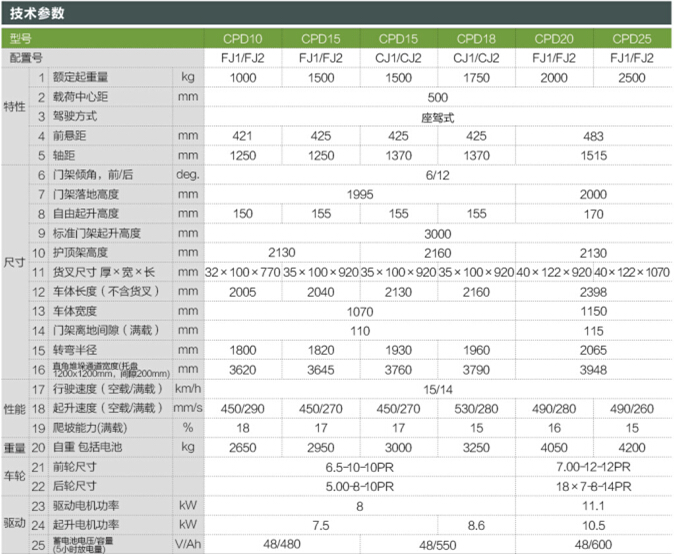Select the CPD10 model column header
Image resolution: width=674 pixels, height=554 pixels.
(242, 39)
